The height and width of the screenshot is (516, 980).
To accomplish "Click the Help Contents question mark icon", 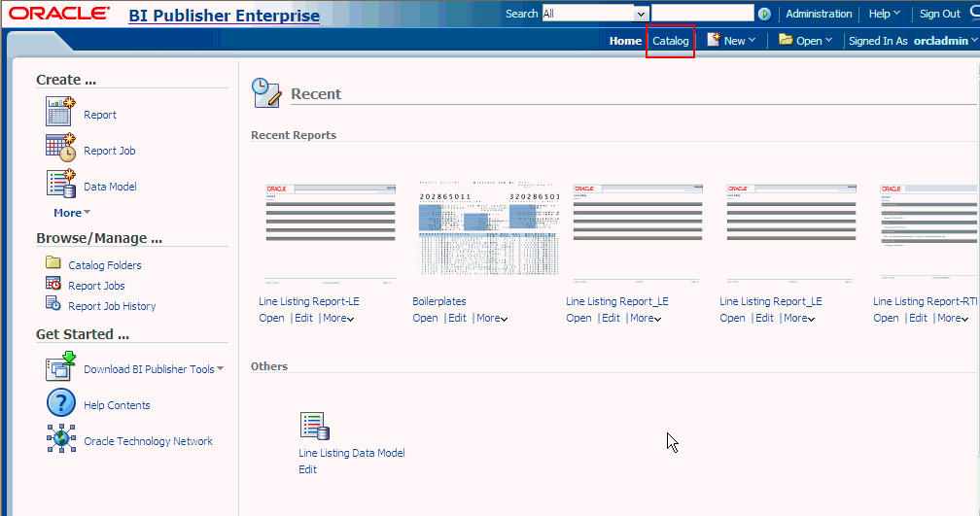I will coord(61,402).
